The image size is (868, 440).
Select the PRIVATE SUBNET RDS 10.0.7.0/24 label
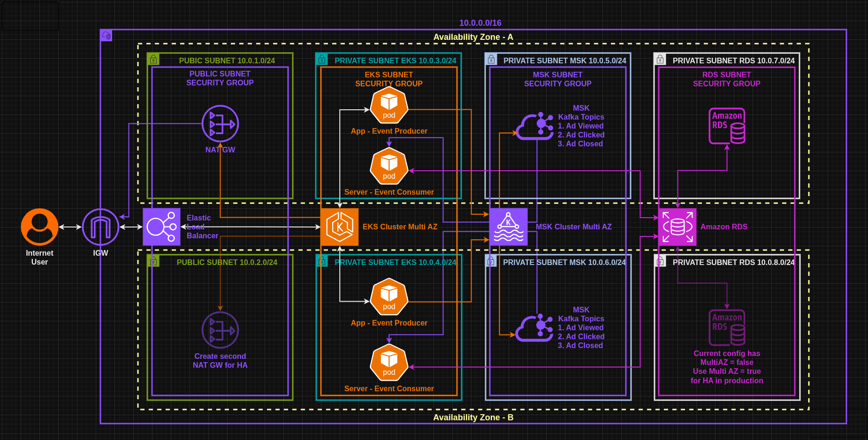pos(734,61)
